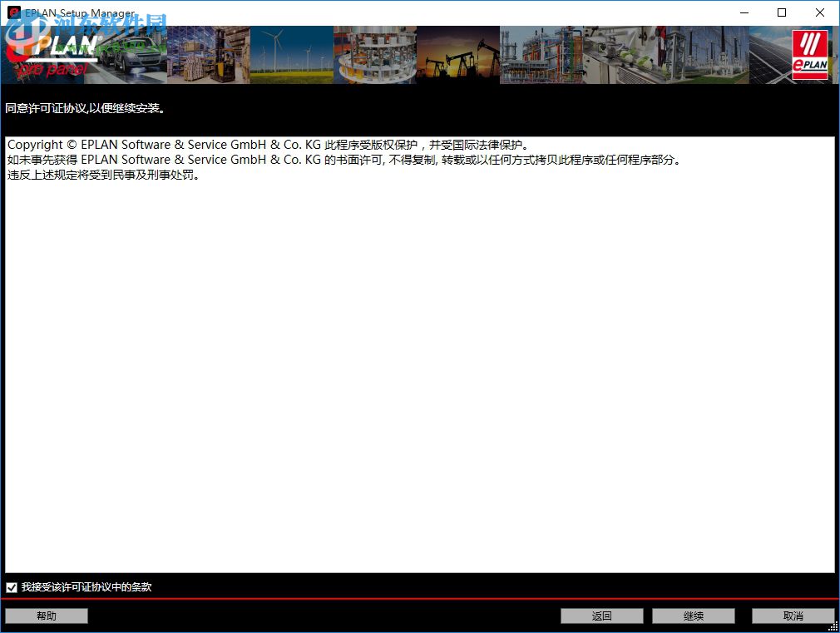
Task: Uncheck the accept license agreement checkbox
Action: click(x=12, y=587)
